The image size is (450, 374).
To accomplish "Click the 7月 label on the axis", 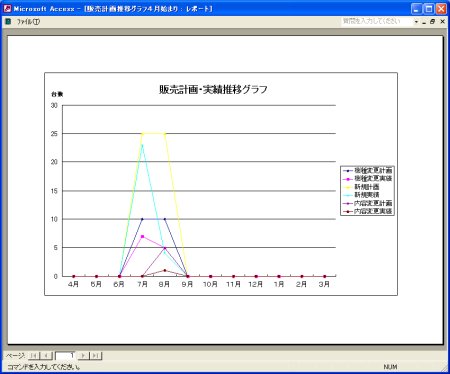I will (x=142, y=284).
